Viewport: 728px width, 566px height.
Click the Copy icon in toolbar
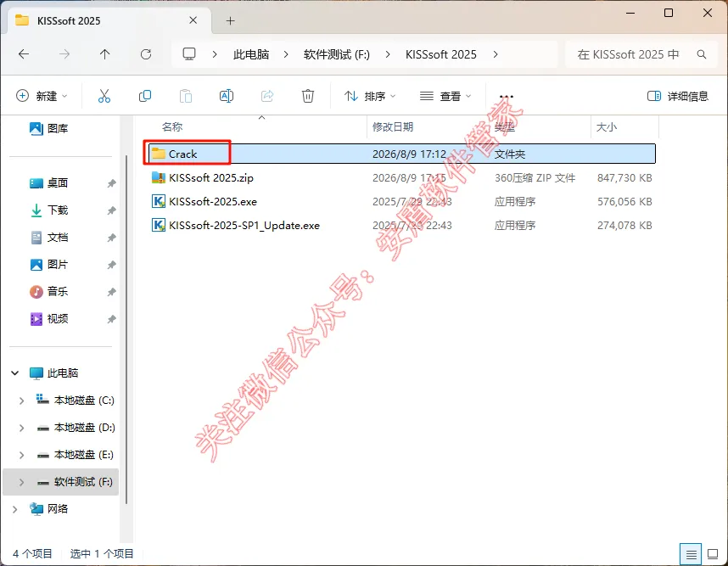pos(145,96)
